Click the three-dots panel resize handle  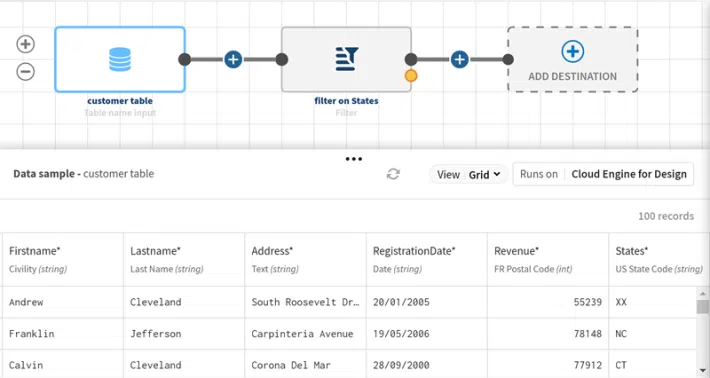(354, 159)
